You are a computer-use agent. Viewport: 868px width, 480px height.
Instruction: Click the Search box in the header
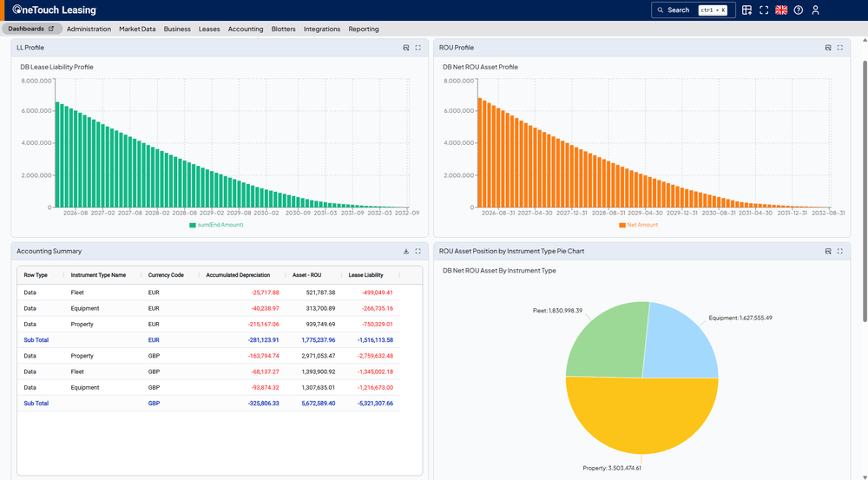tap(693, 10)
